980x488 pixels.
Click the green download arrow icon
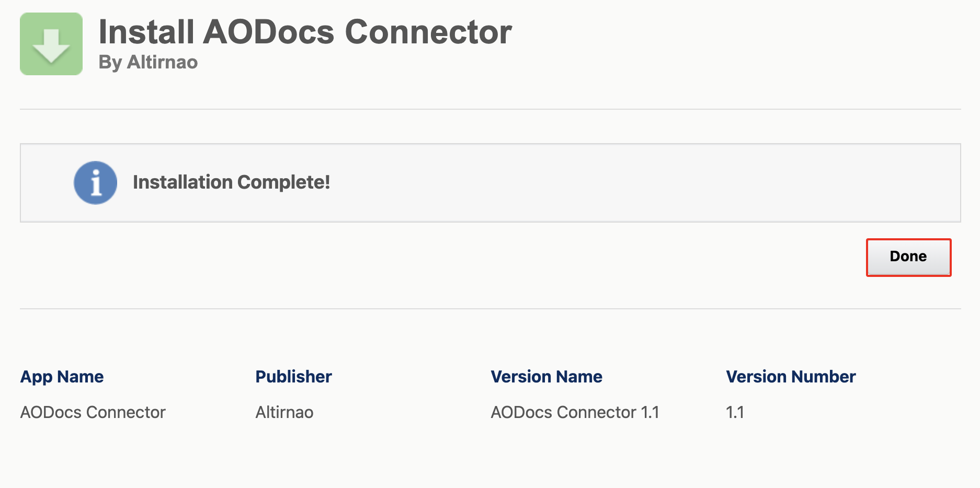tap(51, 44)
